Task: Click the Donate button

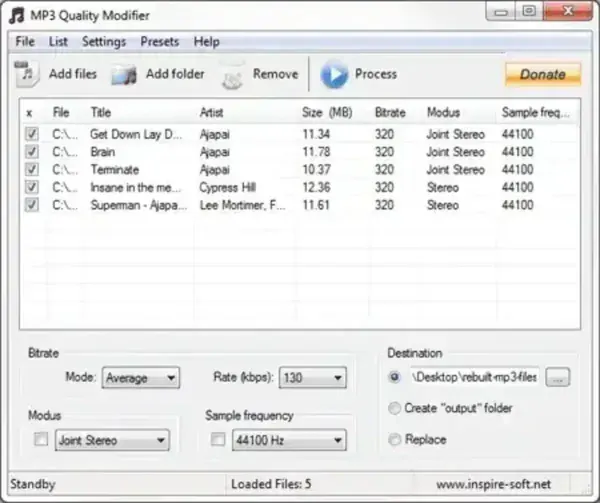Action: tap(543, 74)
